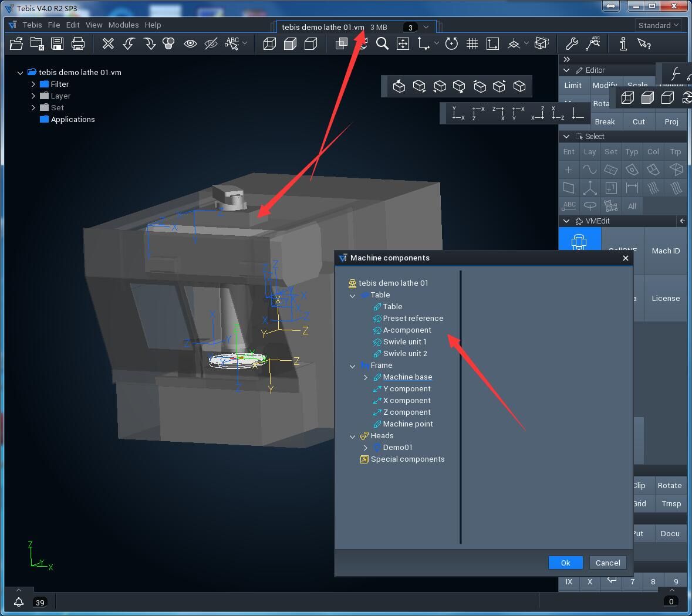Collapse the Table node in Machine components
Image resolution: width=692 pixels, height=616 pixels.
click(x=352, y=295)
